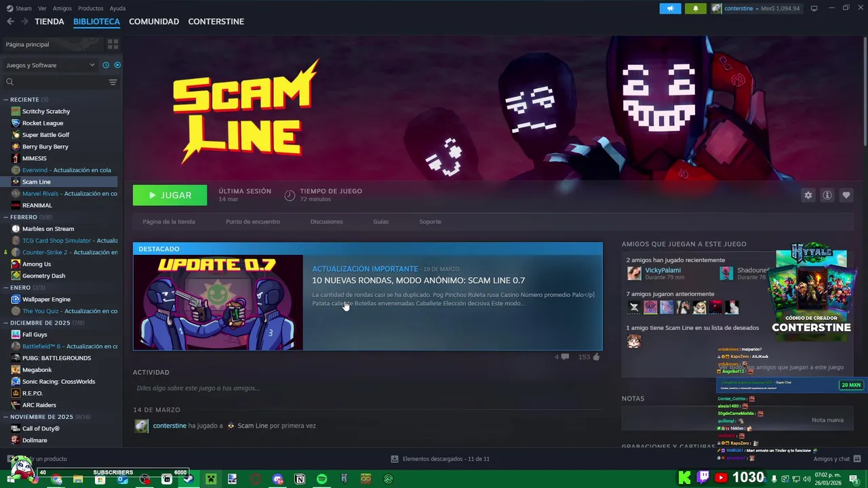Viewport: 868px width, 488px height.
Task: Collapse the FEBRERO section
Action: tap(6, 217)
